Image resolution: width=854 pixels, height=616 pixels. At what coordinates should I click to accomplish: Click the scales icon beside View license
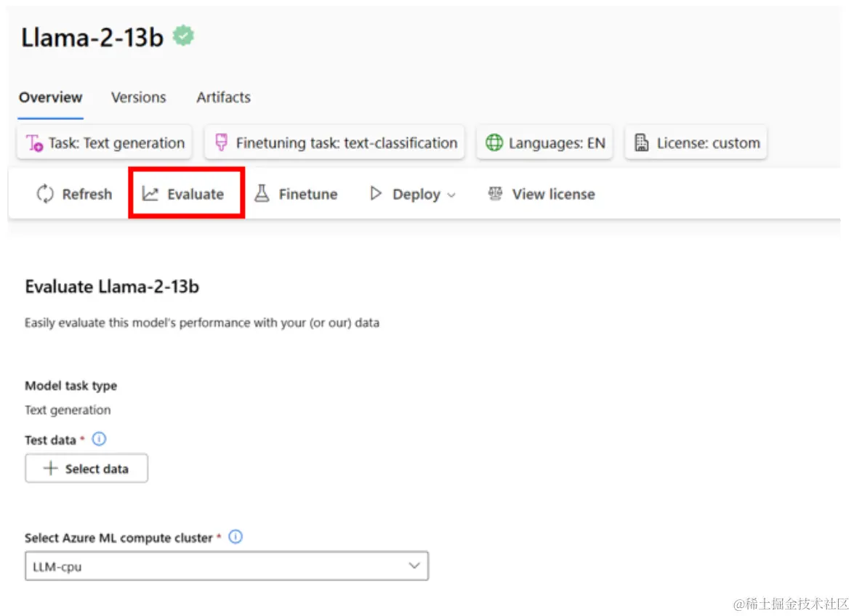(x=495, y=193)
